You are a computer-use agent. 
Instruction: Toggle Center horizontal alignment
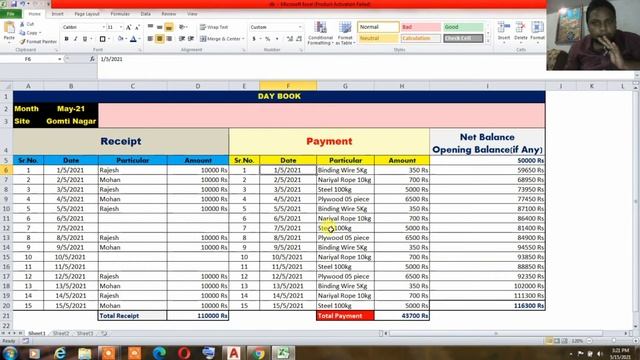click(x=160, y=39)
